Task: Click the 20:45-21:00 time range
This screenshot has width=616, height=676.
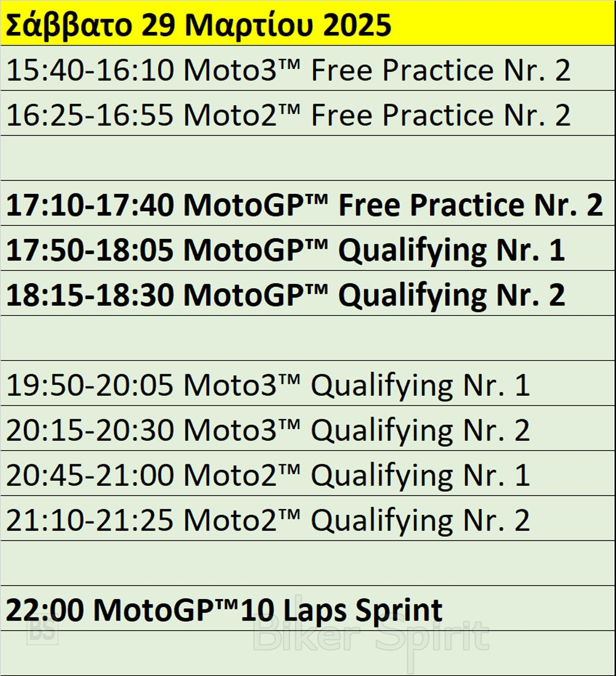Action: pos(90,476)
